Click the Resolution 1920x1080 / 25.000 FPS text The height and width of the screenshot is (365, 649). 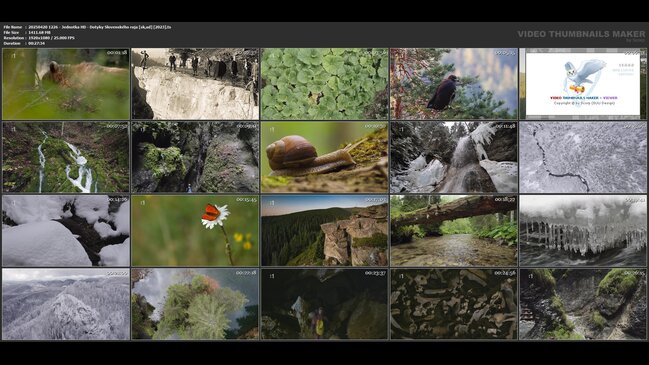(x=39, y=38)
